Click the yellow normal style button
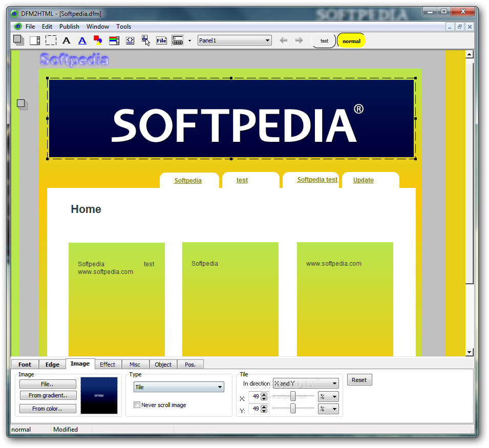Viewport: 489px width, 448px height. click(351, 41)
